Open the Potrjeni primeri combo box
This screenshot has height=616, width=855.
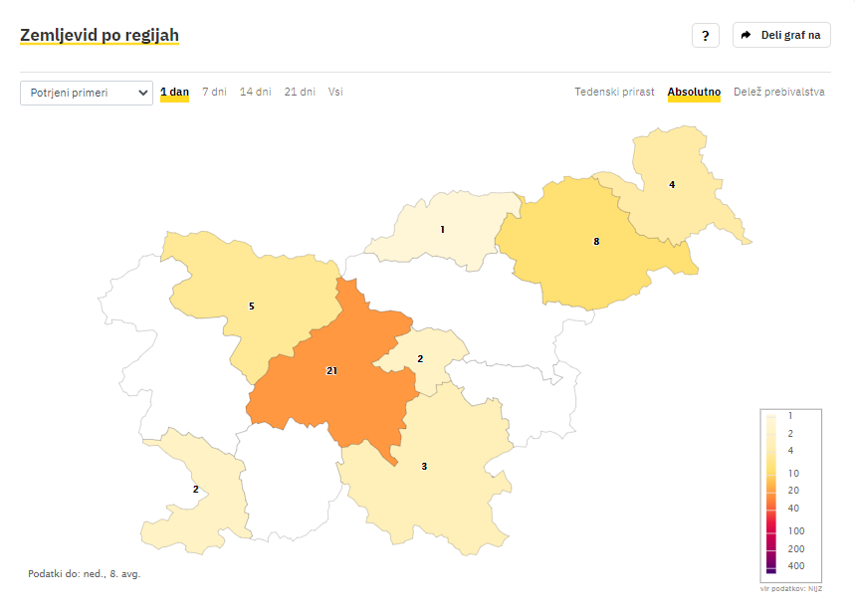[87, 93]
